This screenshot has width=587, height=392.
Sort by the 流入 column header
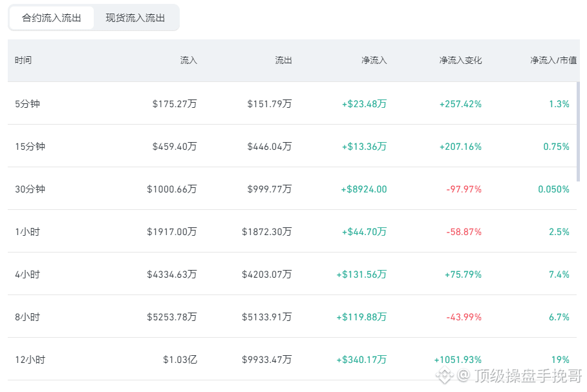point(188,60)
